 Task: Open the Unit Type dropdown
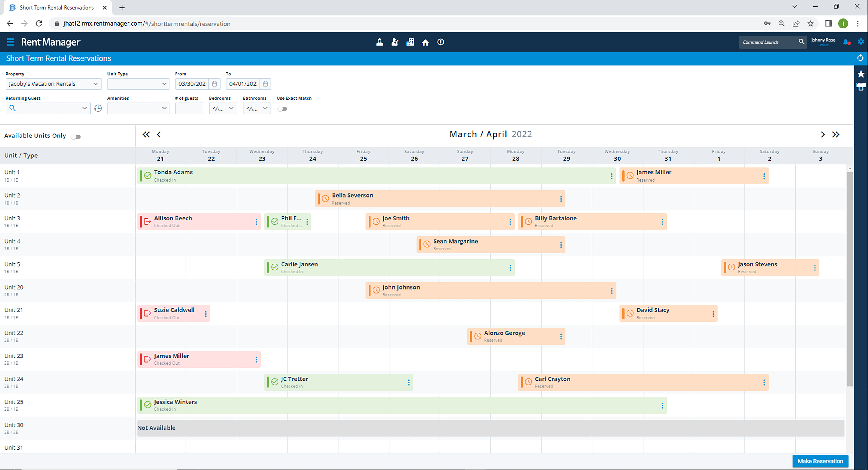(x=138, y=84)
